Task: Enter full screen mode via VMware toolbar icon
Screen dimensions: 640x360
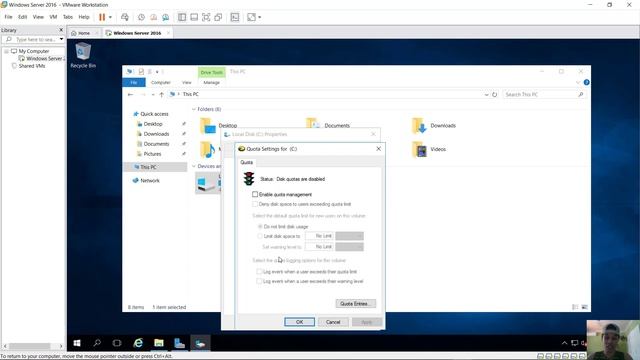Action: coord(206,17)
